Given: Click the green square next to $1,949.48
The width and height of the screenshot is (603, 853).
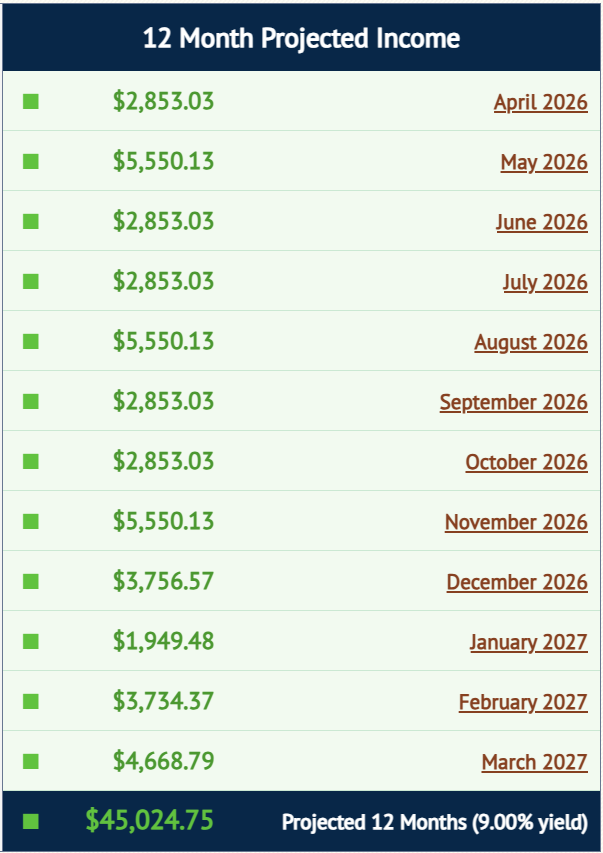Looking at the screenshot, I should tap(31, 641).
